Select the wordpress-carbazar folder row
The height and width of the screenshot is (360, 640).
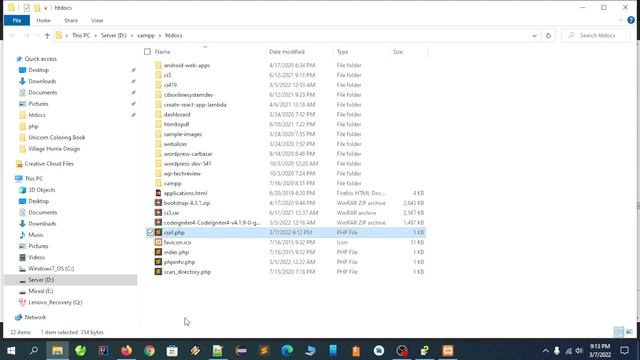pos(286,154)
